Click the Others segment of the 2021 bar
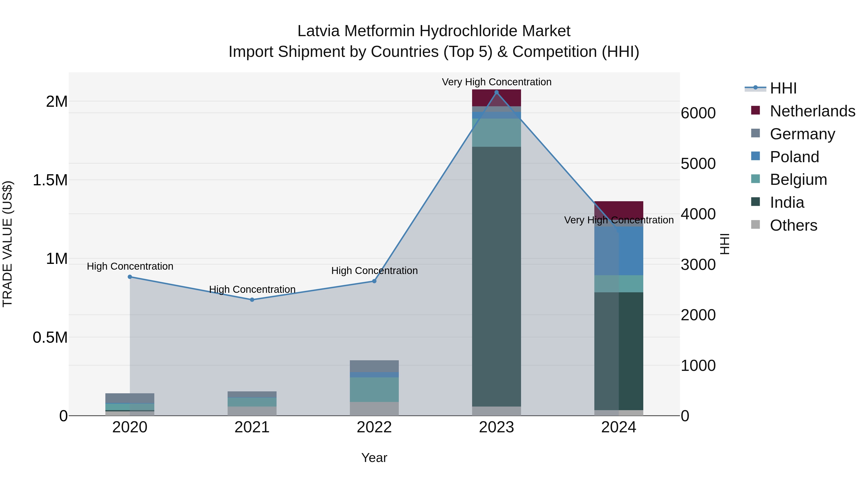 [x=252, y=411]
